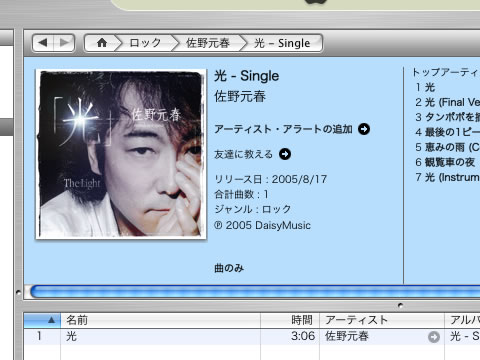Click arrow next to アーティスト・アラートの追加

364,129
